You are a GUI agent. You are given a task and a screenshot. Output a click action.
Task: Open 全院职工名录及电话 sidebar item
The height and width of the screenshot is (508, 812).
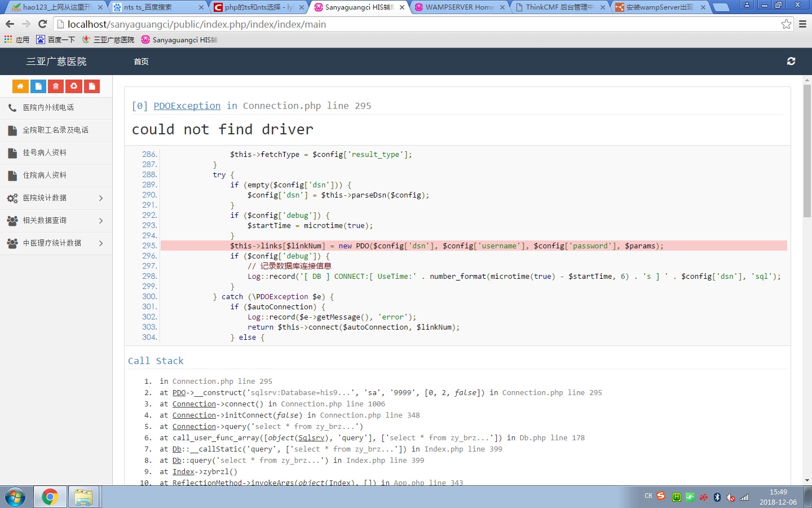56,130
